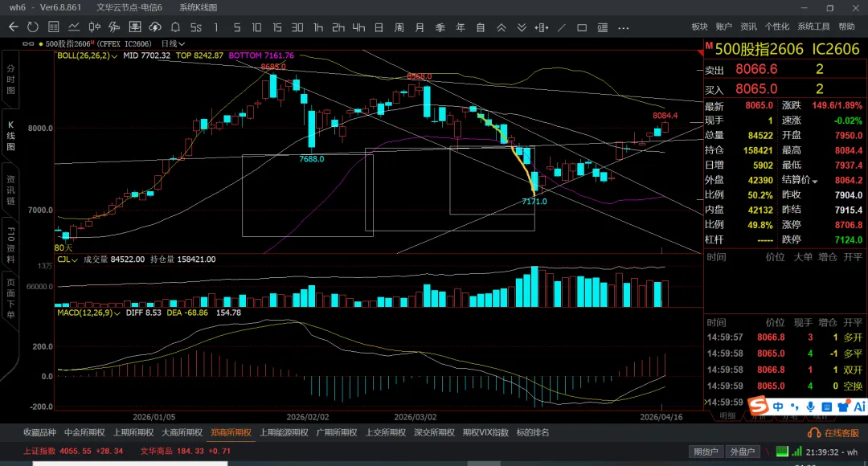Expand the 结算价 dropdown arrow
The height and width of the screenshot is (466, 868).
click(815, 181)
